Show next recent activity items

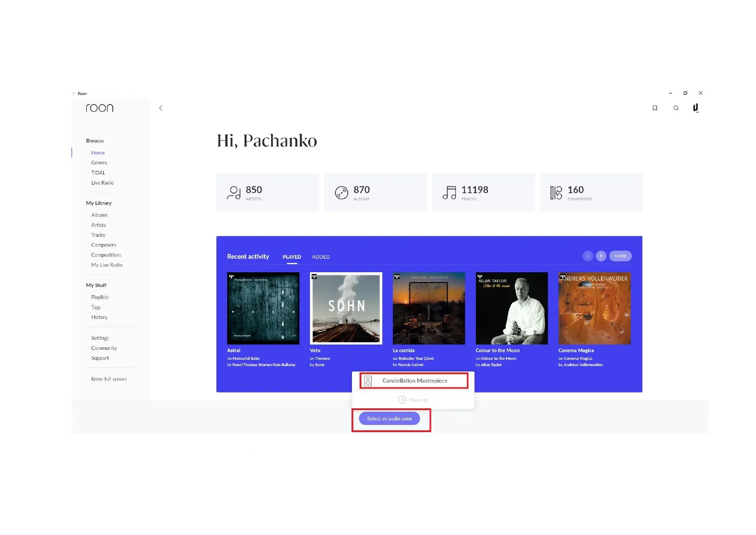(601, 256)
